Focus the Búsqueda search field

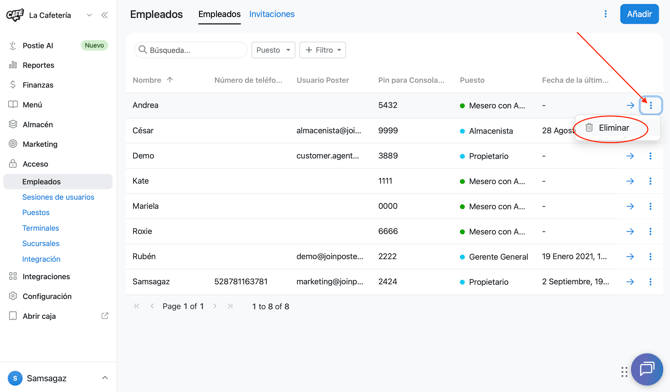pyautogui.click(x=191, y=50)
